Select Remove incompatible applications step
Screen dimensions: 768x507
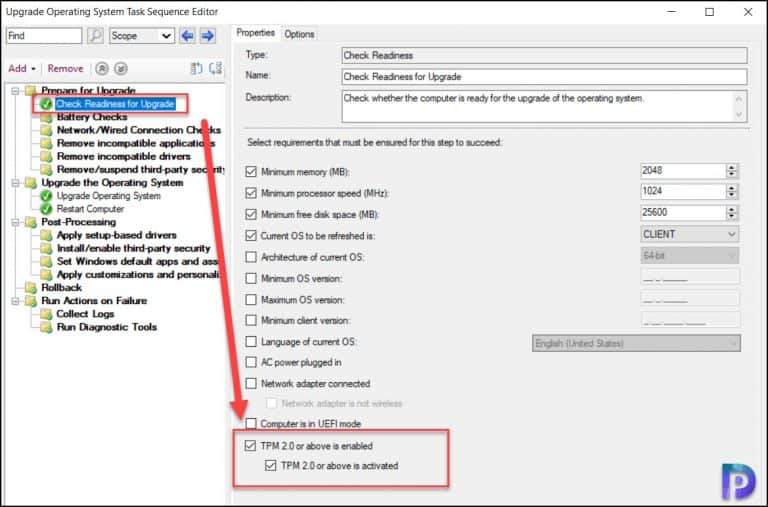[x=136, y=144]
